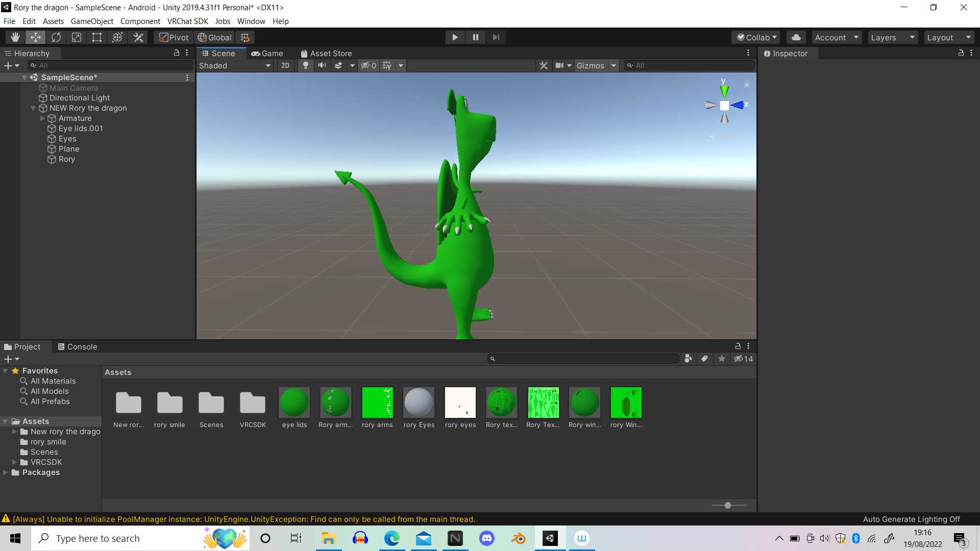This screenshot has width=980, height=551.
Task: Toggle Pivot handle position button
Action: (x=174, y=37)
